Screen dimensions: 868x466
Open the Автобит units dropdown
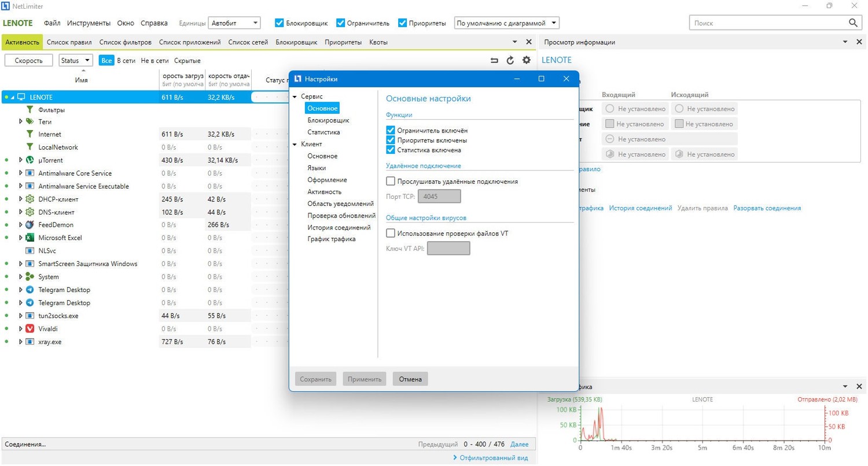coord(234,23)
